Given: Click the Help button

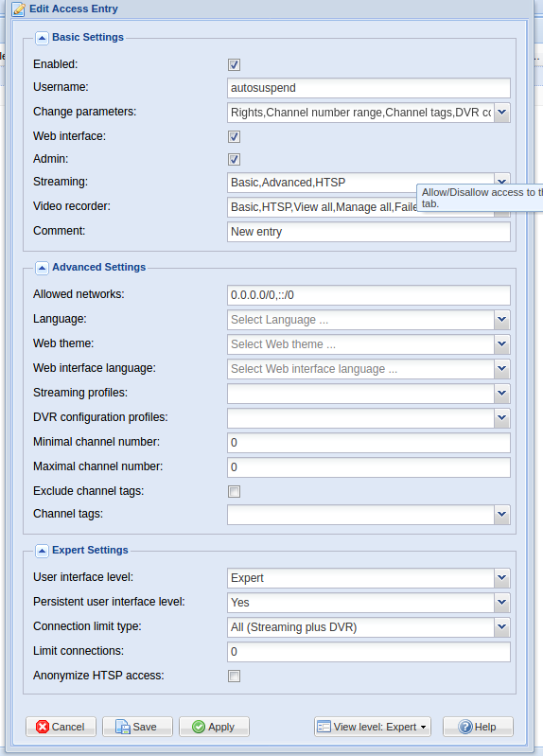Looking at the screenshot, I should pos(478,727).
